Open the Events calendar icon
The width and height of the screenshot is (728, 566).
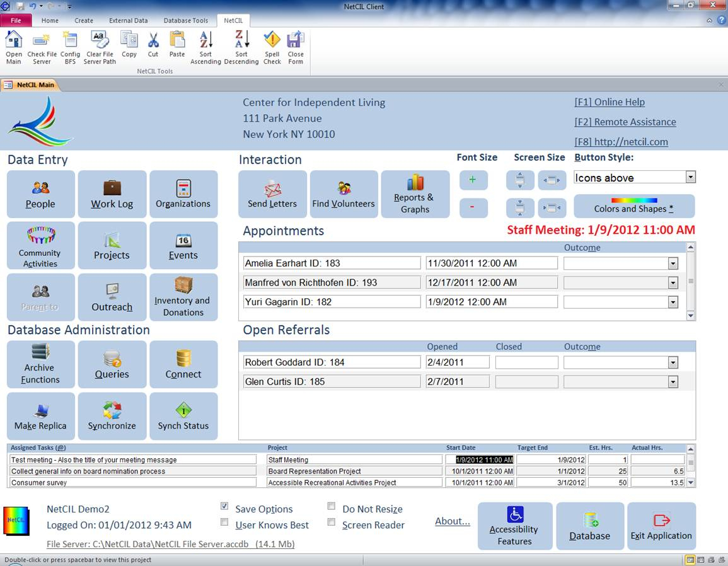183,245
